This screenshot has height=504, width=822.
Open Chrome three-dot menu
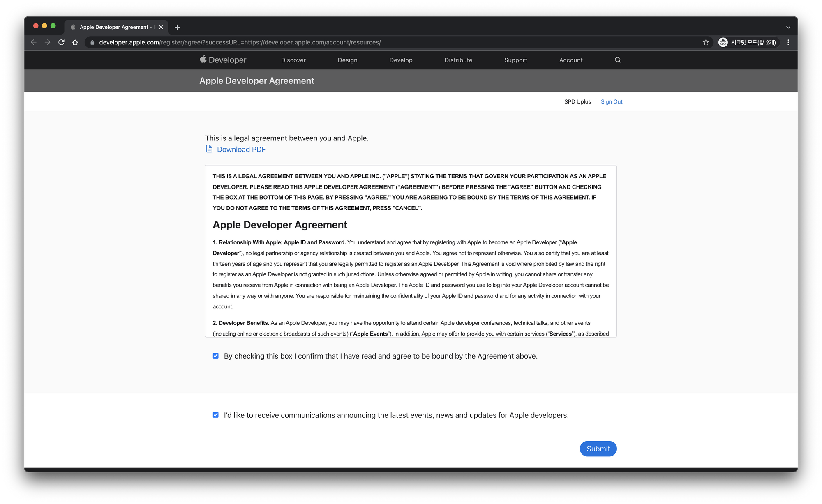tap(788, 42)
